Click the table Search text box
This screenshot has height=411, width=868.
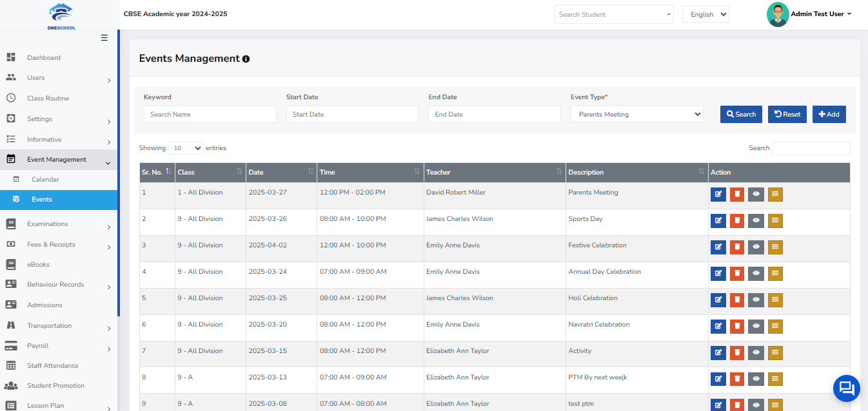pyautogui.click(x=811, y=148)
